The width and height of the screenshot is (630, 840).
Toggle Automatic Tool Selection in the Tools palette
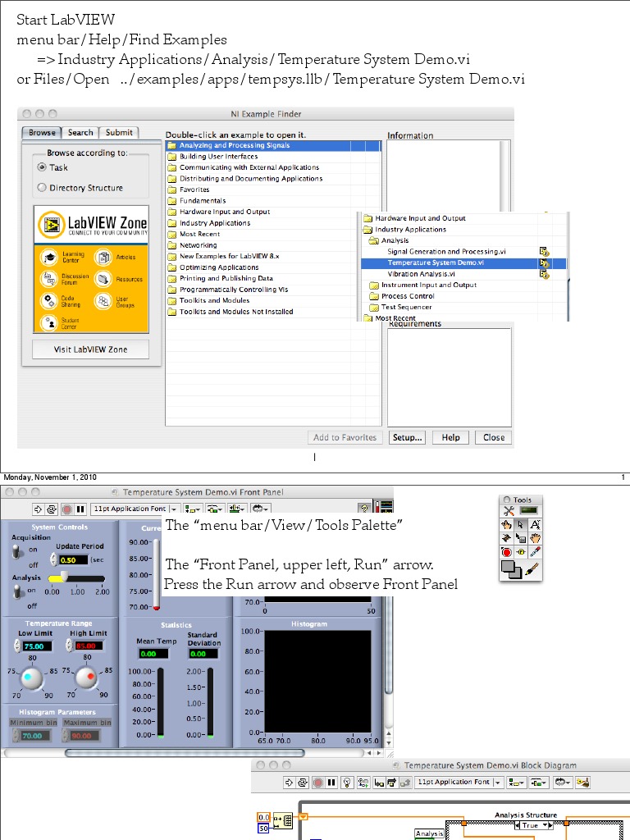click(529, 510)
